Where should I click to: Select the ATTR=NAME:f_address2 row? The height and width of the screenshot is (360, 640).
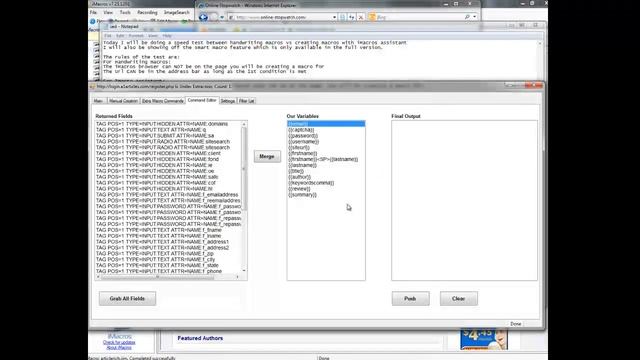point(168,248)
